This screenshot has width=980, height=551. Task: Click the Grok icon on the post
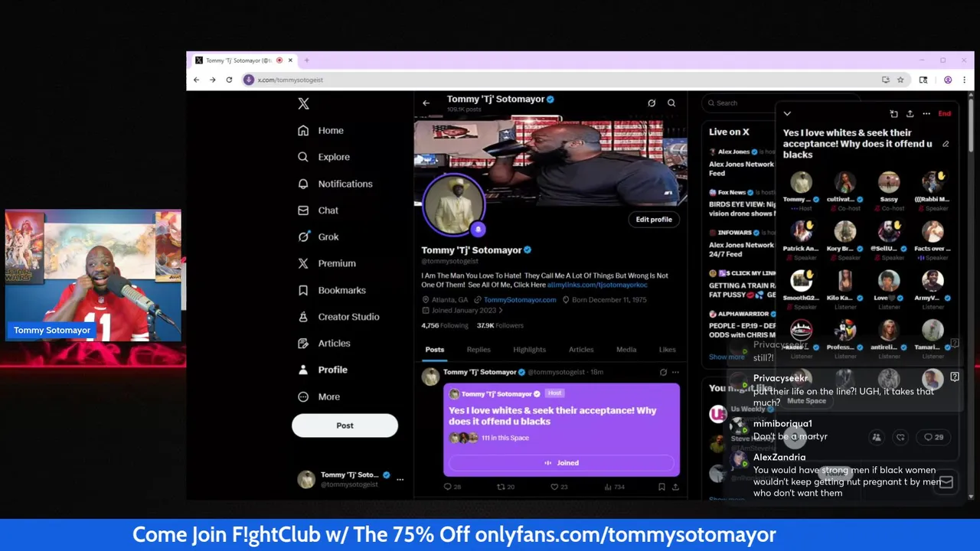pyautogui.click(x=663, y=373)
